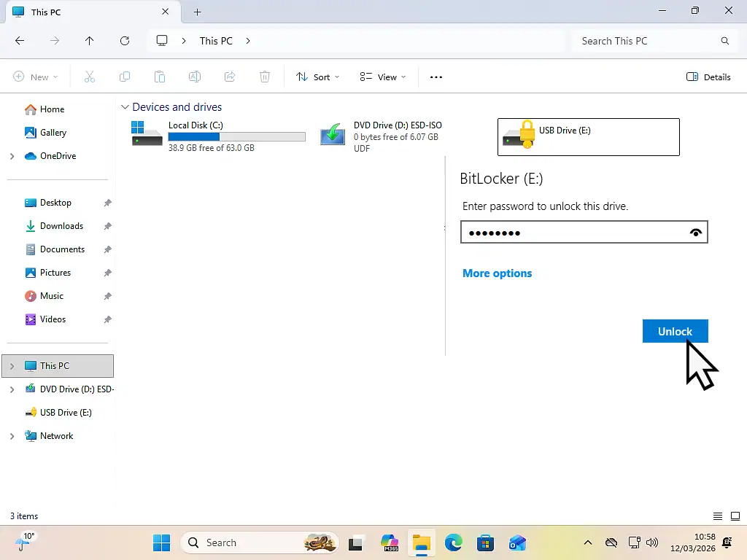Open the View dropdown
Image resolution: width=747 pixels, height=560 pixels.
pyautogui.click(x=382, y=77)
